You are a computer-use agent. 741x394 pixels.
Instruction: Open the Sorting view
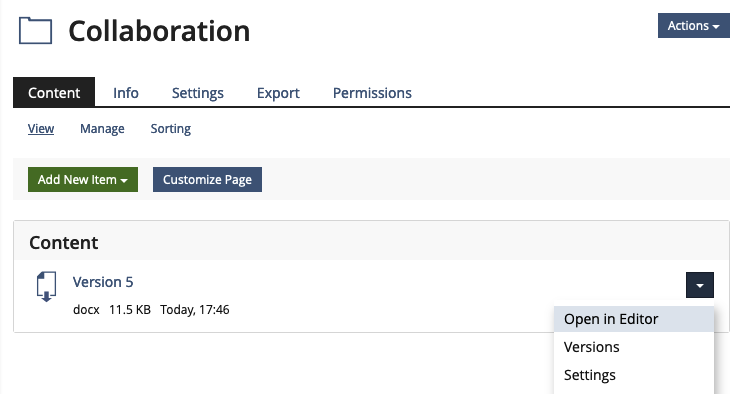171,128
